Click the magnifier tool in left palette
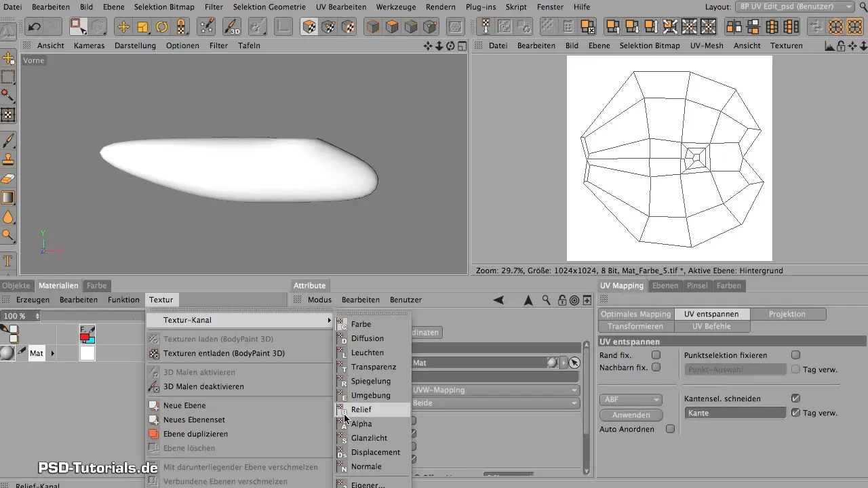This screenshot has width=868, height=488. [9, 236]
